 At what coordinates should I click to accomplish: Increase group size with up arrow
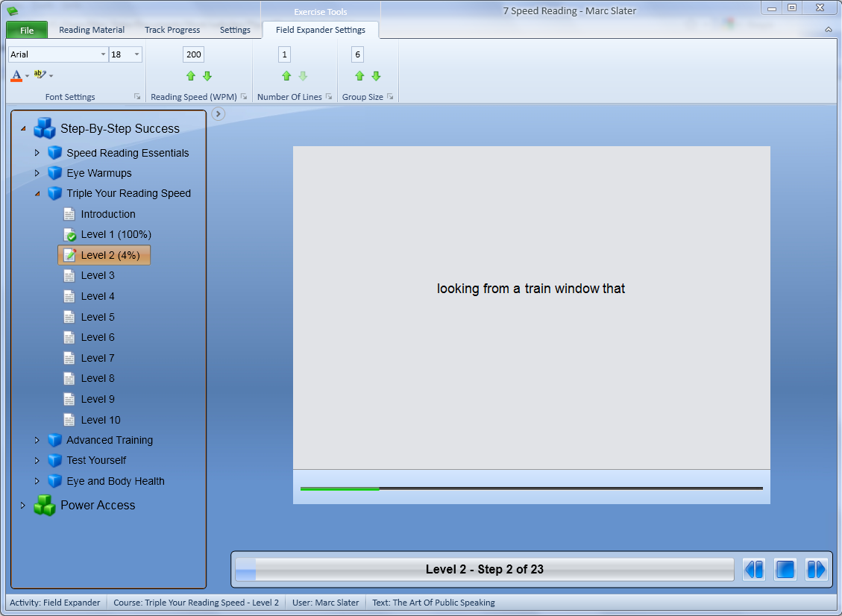(359, 76)
